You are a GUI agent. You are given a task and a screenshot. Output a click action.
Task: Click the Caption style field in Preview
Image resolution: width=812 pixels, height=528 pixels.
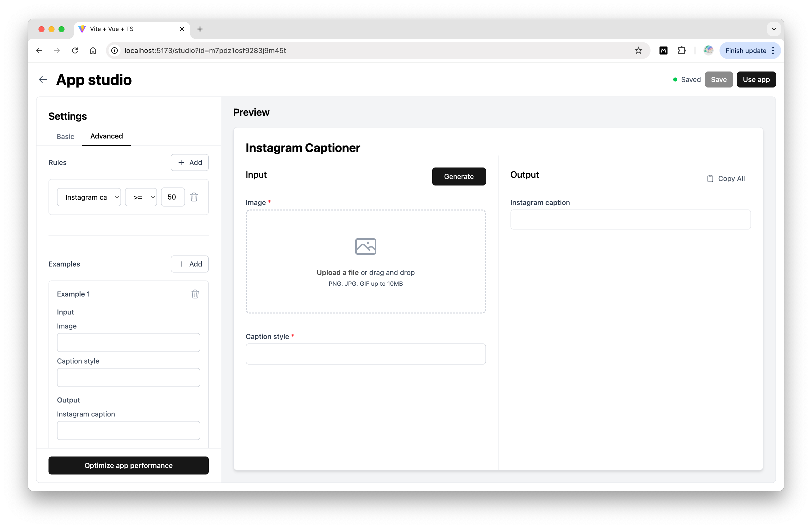(x=365, y=354)
